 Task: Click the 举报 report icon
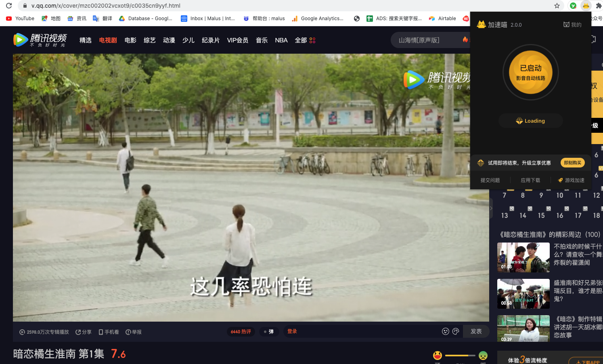tap(128, 332)
